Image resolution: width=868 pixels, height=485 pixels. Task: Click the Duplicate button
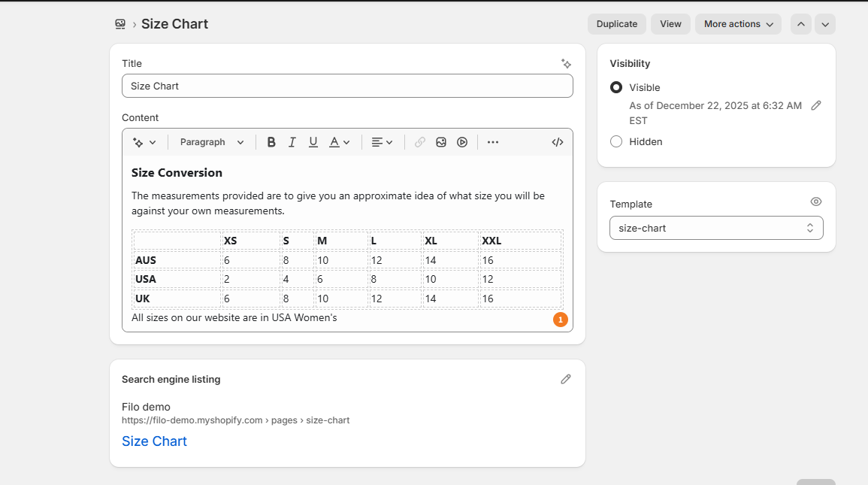(x=617, y=24)
